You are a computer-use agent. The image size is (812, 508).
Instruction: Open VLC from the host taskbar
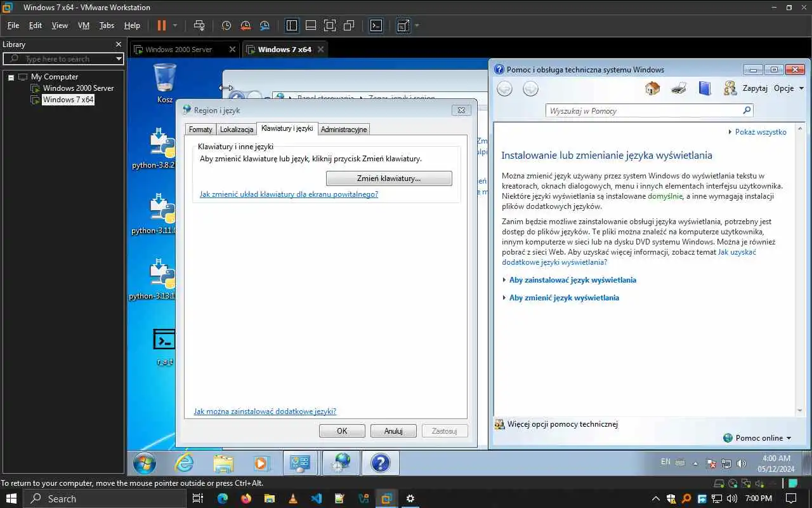tap(292, 499)
